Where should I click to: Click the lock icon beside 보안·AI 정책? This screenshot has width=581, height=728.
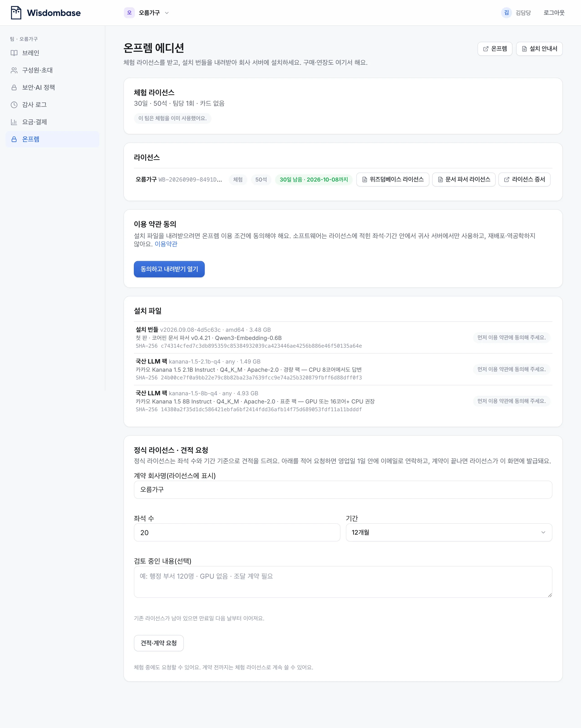point(14,87)
